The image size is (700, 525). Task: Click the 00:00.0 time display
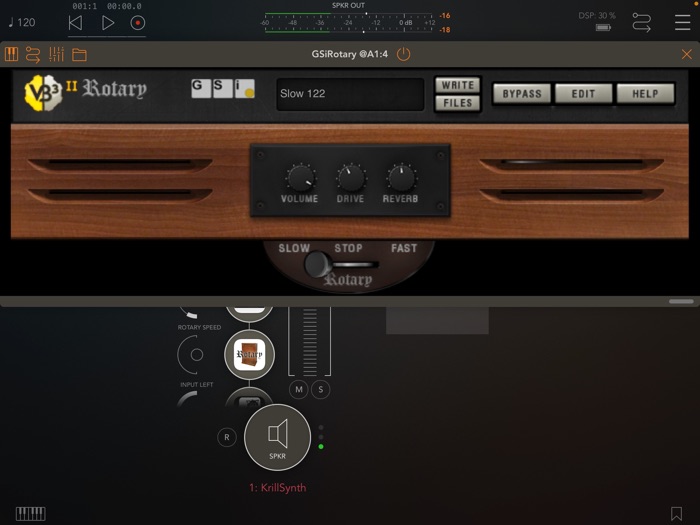click(124, 6)
